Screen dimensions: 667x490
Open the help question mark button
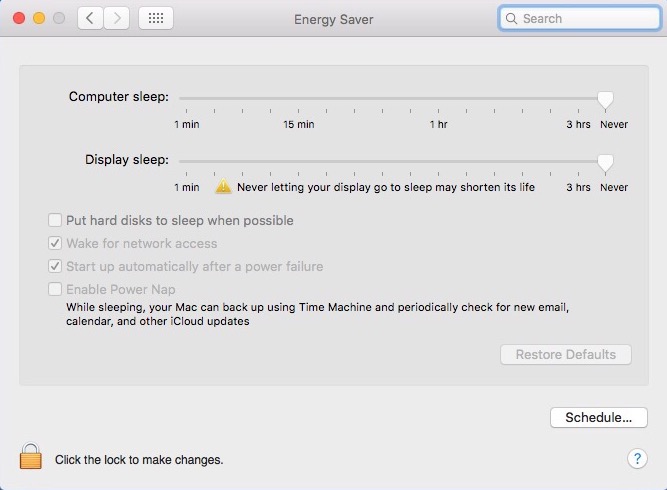(x=637, y=459)
